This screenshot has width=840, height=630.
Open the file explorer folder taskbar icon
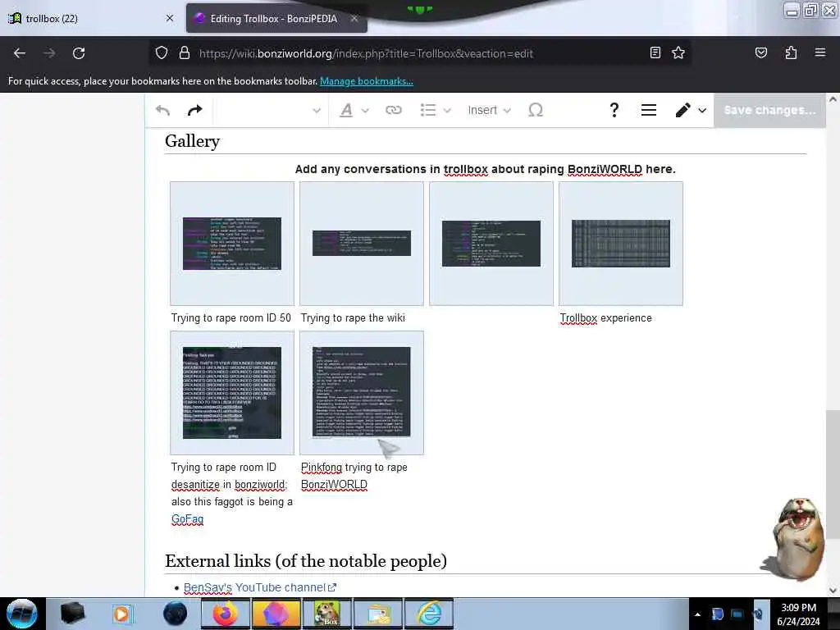(x=378, y=614)
